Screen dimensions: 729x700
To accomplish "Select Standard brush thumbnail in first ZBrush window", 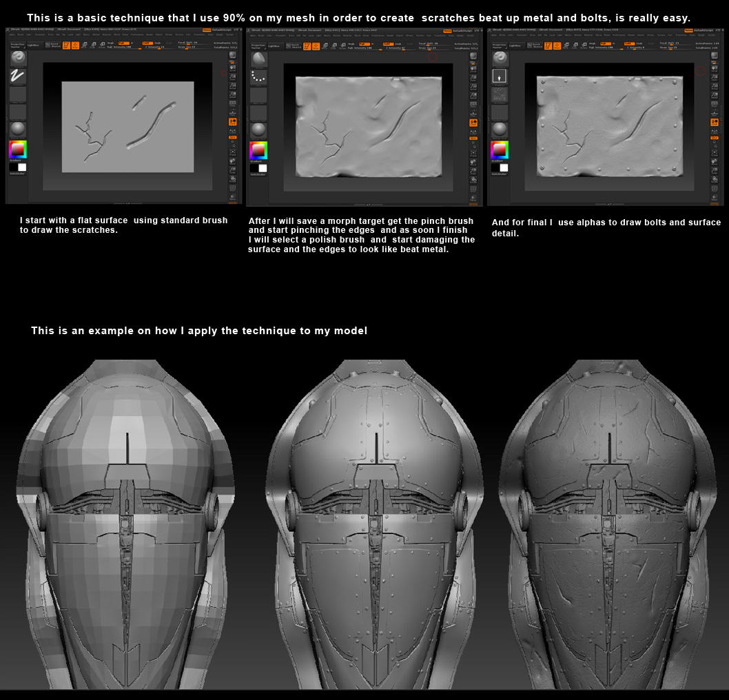I will point(18,58).
